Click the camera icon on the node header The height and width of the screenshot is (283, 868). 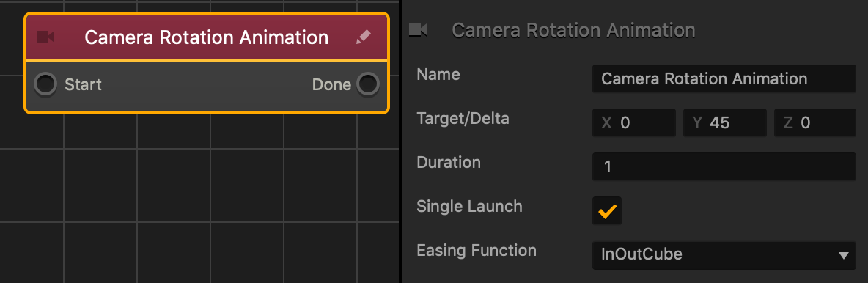45,37
